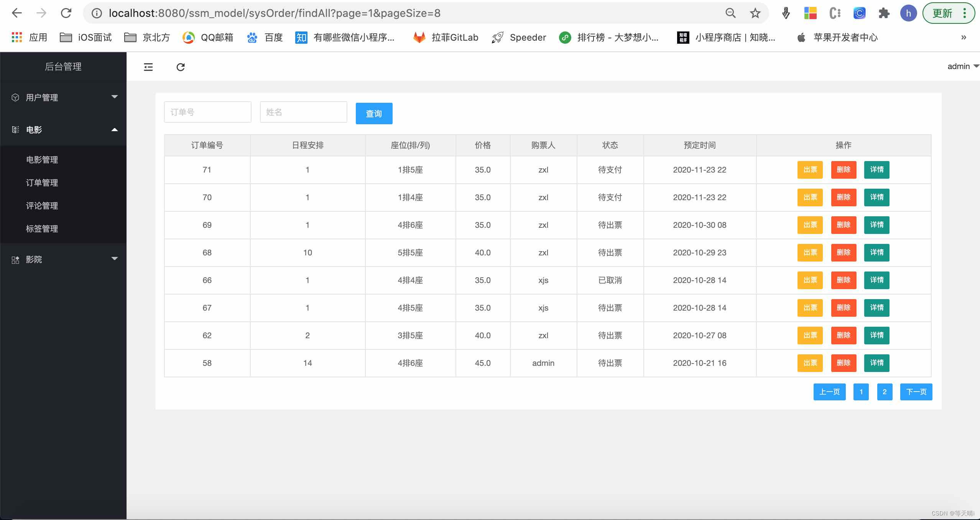The height and width of the screenshot is (520, 980).
Task: Open the browser extensions puzzle icon
Action: click(x=884, y=13)
